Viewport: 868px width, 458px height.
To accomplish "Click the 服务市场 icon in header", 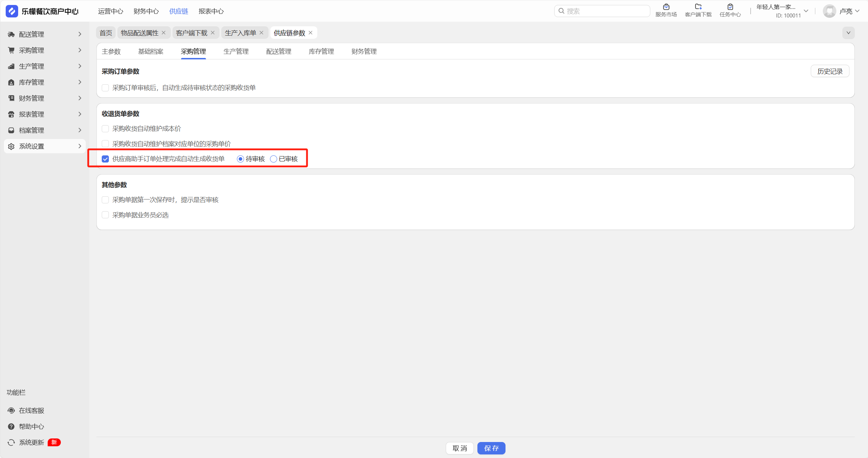I will tap(666, 7).
